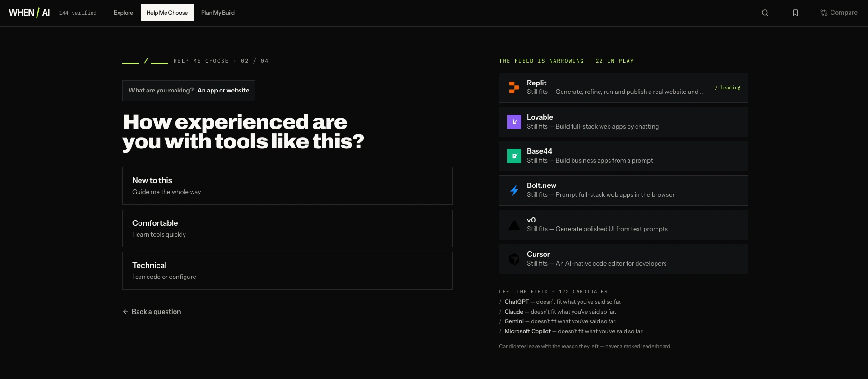Image resolution: width=868 pixels, height=379 pixels.
Task: Click the 'An app or website' answer chip
Action: 189,91
